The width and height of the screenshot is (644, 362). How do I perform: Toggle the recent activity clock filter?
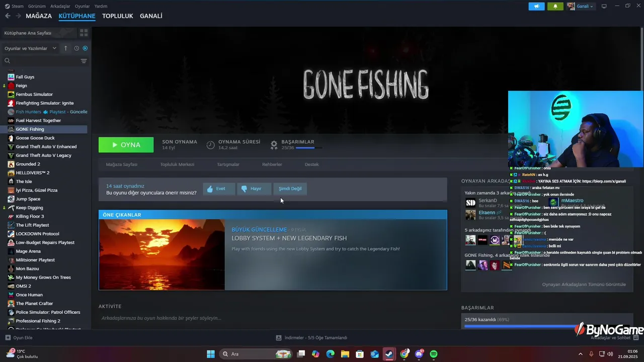tap(76, 48)
